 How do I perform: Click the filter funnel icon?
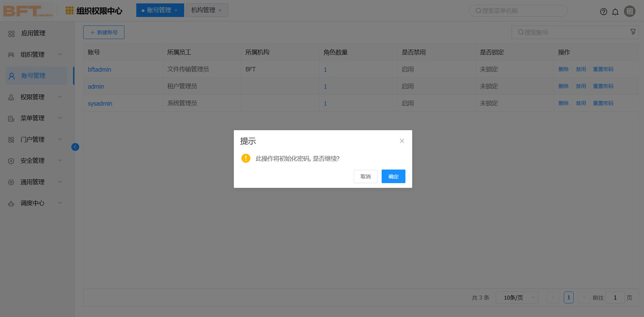633,32
